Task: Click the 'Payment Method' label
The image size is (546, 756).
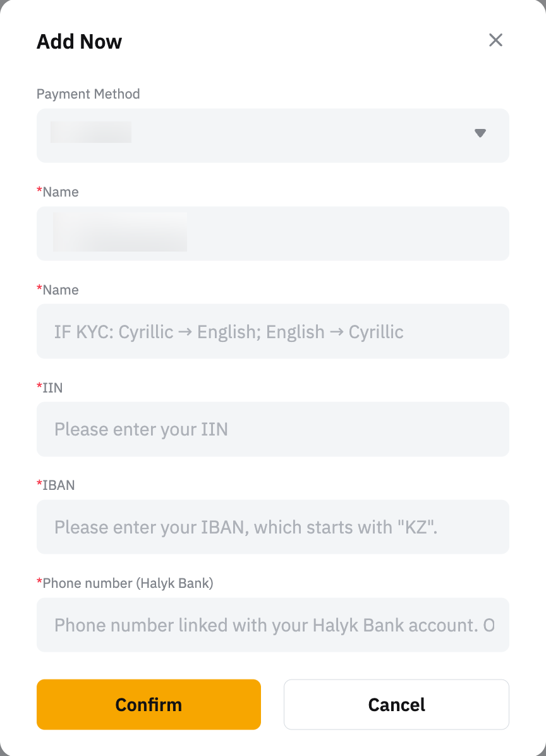Action: [88, 94]
